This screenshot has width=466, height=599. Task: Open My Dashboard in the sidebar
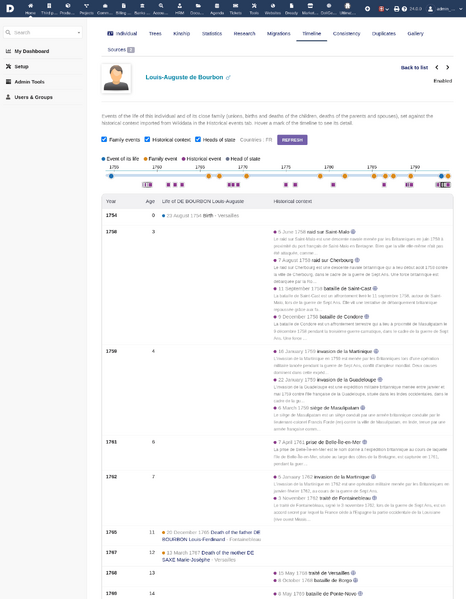pos(32,51)
